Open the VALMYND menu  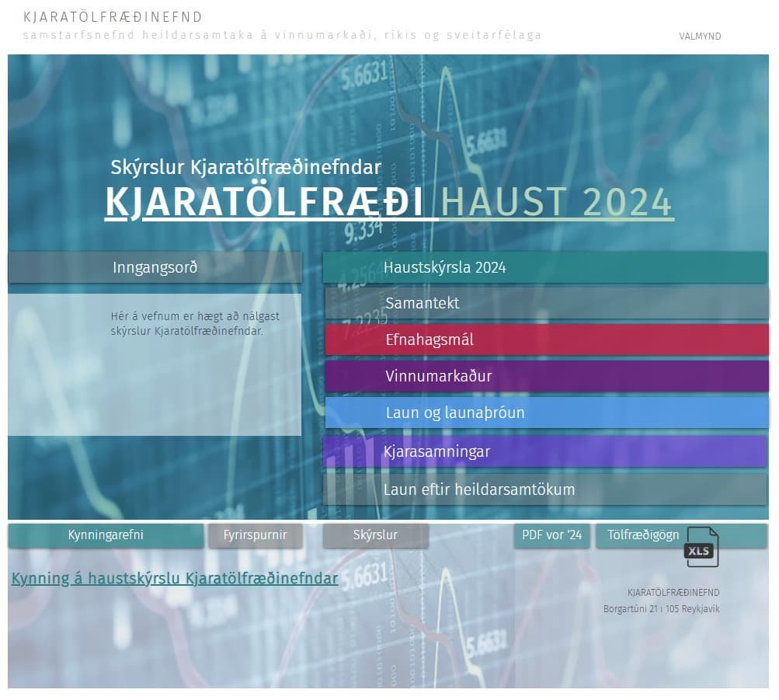pos(700,37)
